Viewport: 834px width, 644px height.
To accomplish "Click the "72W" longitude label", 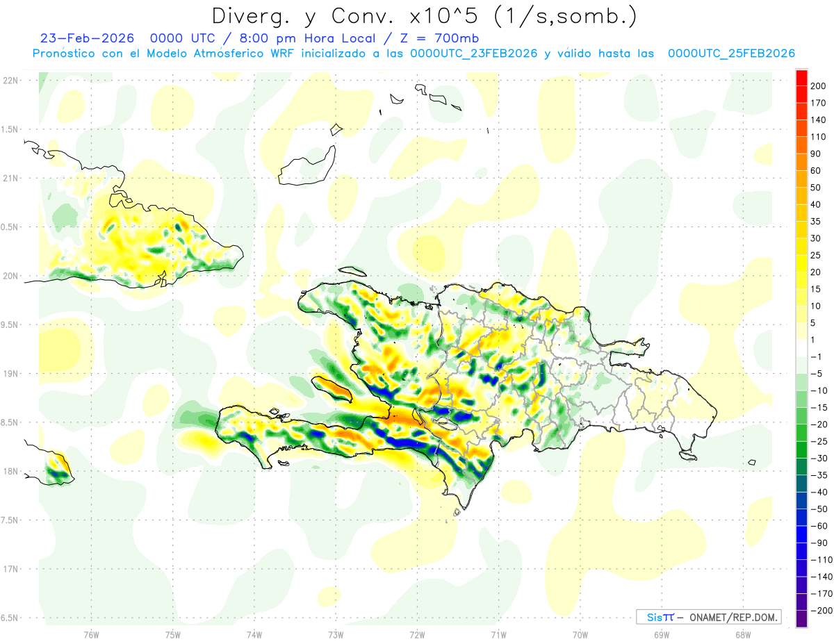I will click(417, 634).
